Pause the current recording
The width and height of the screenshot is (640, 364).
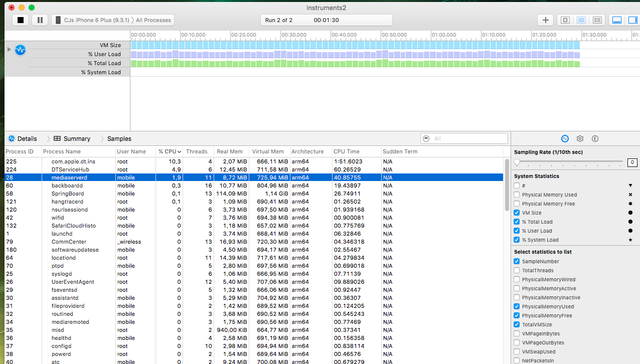[x=40, y=20]
